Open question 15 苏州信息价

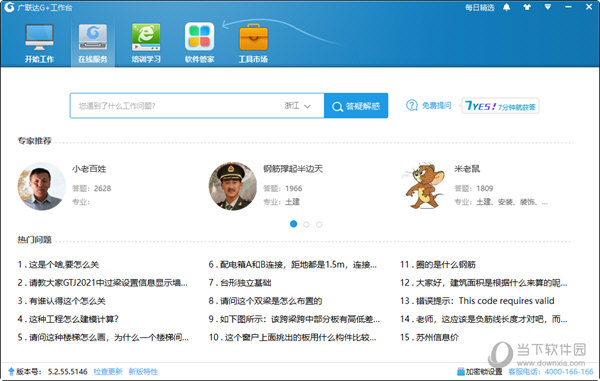point(429,337)
